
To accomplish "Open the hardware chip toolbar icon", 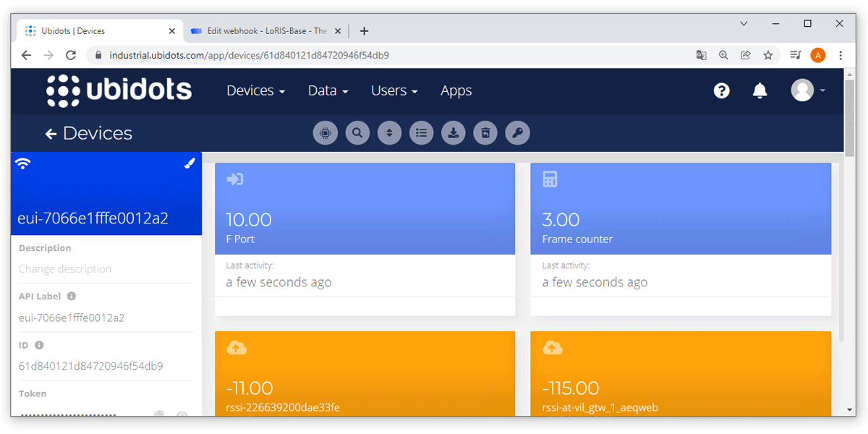I will point(325,133).
